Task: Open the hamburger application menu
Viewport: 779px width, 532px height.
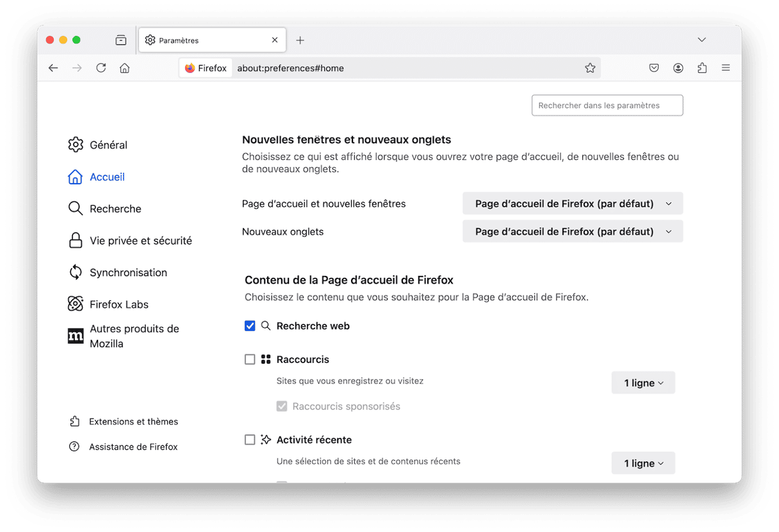Action: [726, 68]
